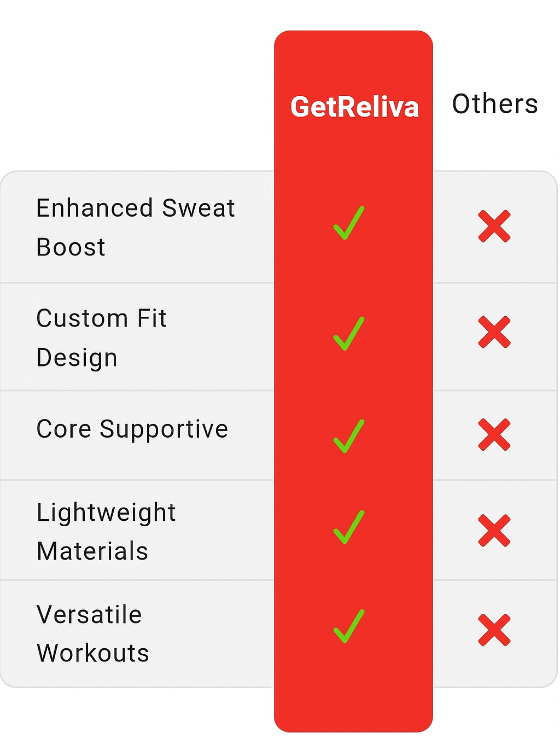Click the red X for Versatile Workouts
Screen dimensions: 560x750
tap(494, 630)
